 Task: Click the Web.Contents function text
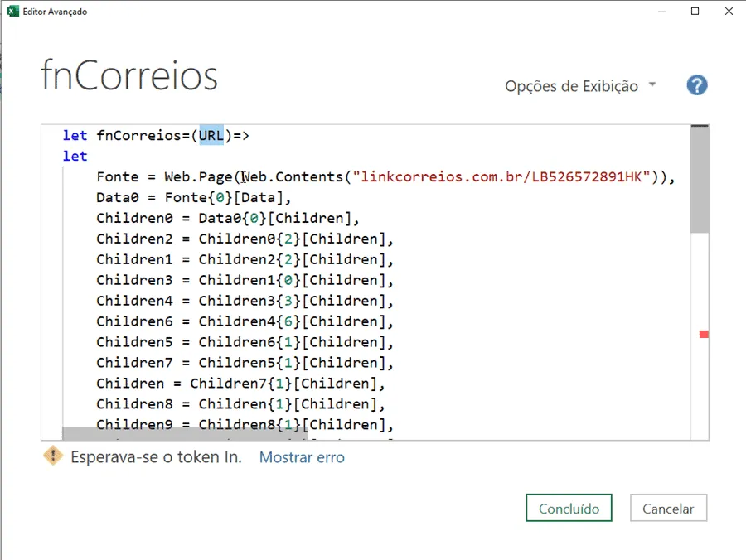point(292,176)
